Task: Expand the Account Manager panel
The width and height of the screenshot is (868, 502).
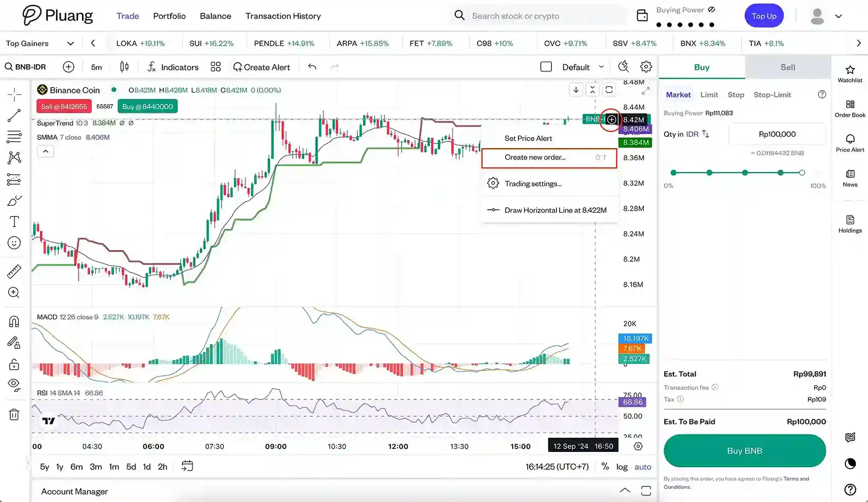Action: point(625,491)
